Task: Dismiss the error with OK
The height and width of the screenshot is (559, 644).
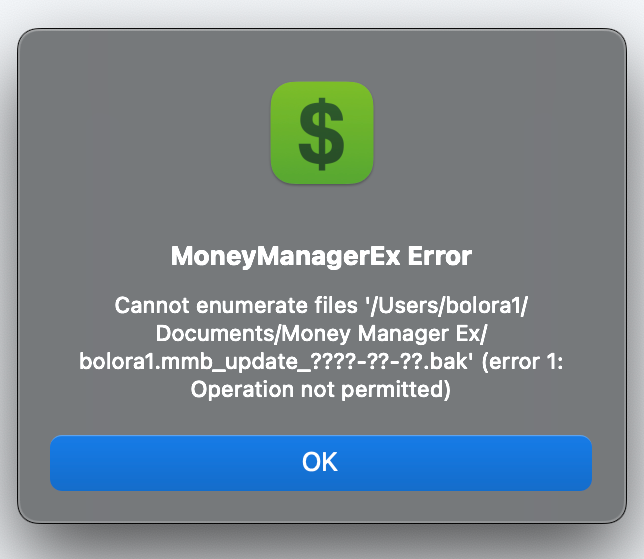Action: pyautogui.click(x=321, y=463)
